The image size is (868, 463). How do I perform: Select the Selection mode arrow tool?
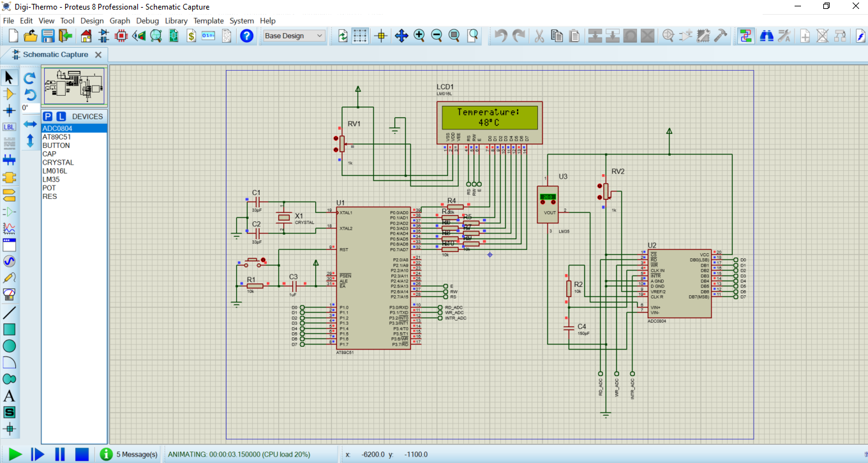[x=9, y=77]
